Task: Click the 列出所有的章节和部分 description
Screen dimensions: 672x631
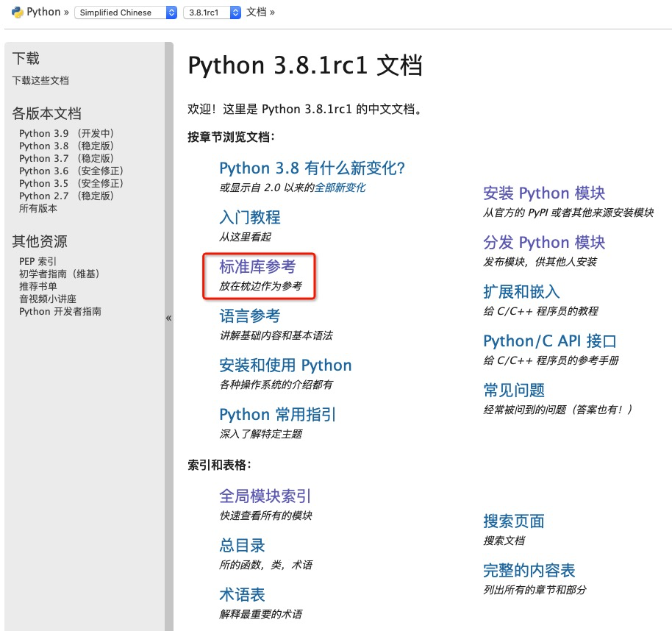Action: [x=535, y=589]
